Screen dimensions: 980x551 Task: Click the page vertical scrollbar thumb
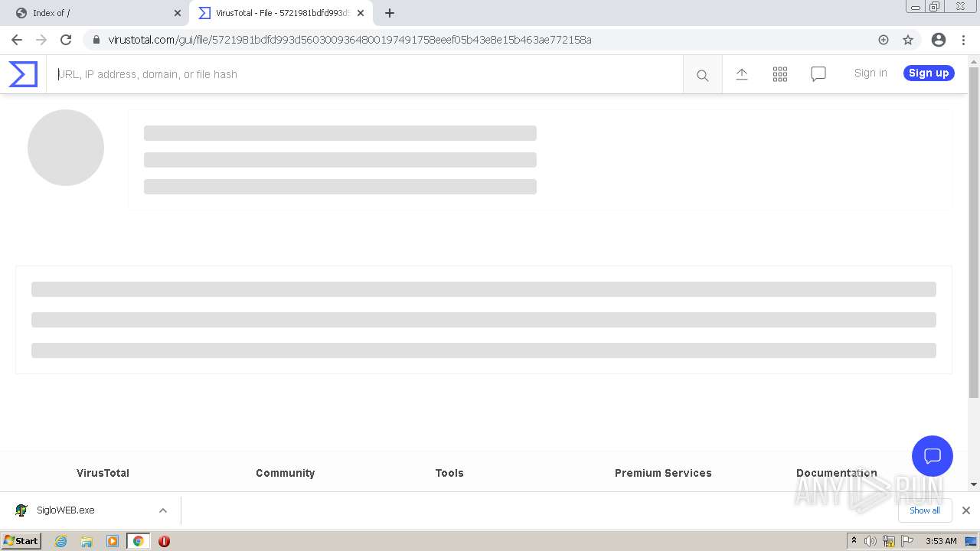(x=974, y=232)
